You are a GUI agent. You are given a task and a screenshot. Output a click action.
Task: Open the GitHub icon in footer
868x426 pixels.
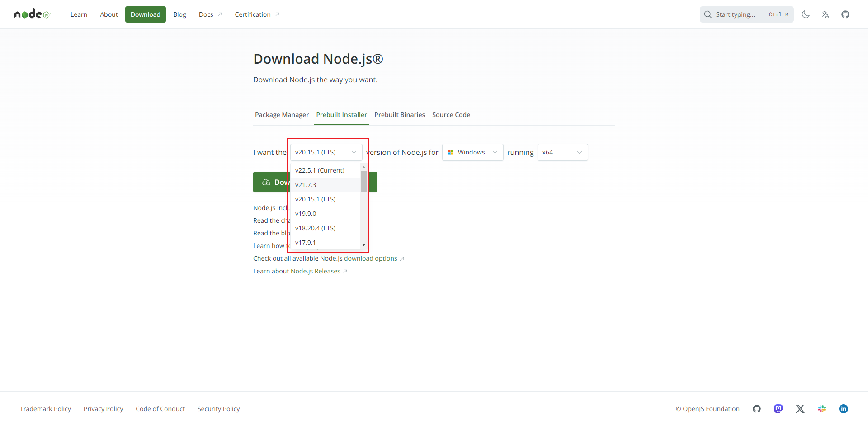point(757,409)
